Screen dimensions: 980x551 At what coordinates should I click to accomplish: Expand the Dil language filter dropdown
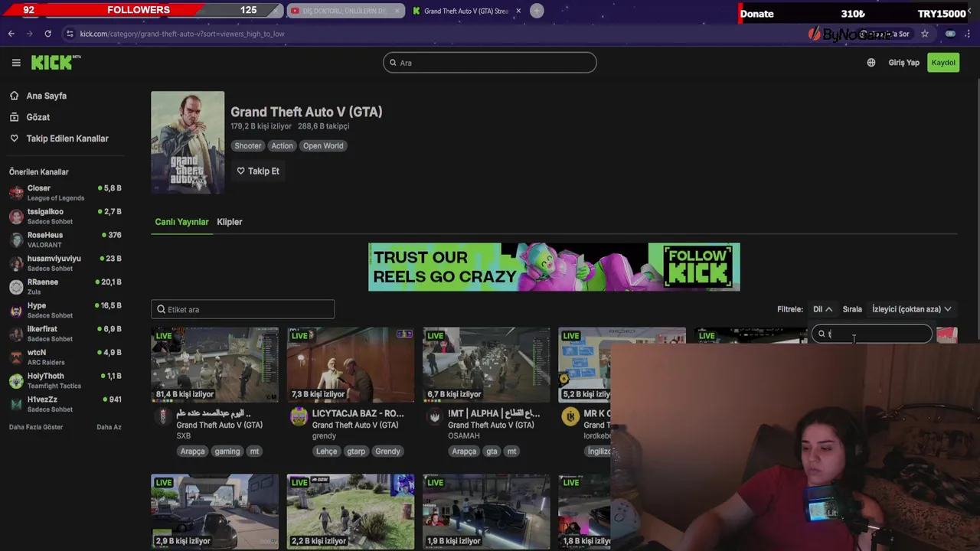pos(822,309)
